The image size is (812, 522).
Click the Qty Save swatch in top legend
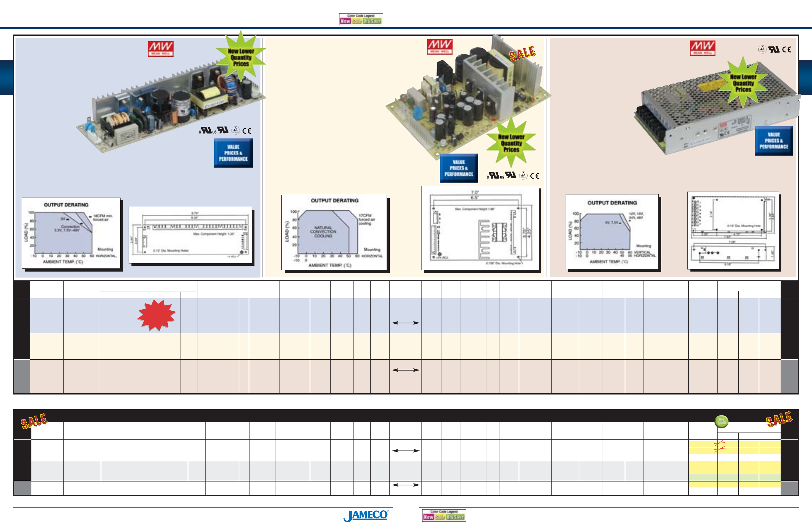pyautogui.click(x=372, y=21)
